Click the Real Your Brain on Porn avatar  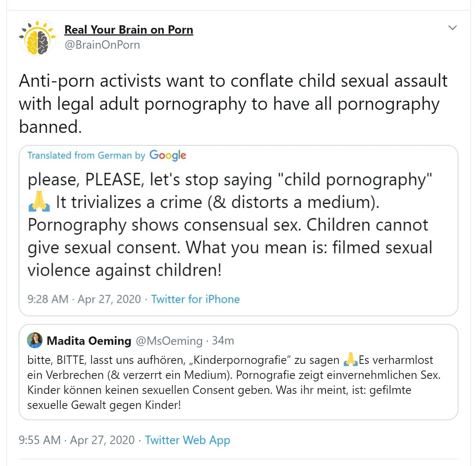[37, 37]
